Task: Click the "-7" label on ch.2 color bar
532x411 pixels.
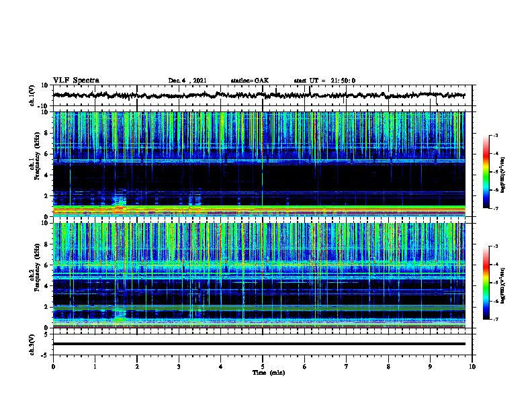Action: (x=496, y=319)
